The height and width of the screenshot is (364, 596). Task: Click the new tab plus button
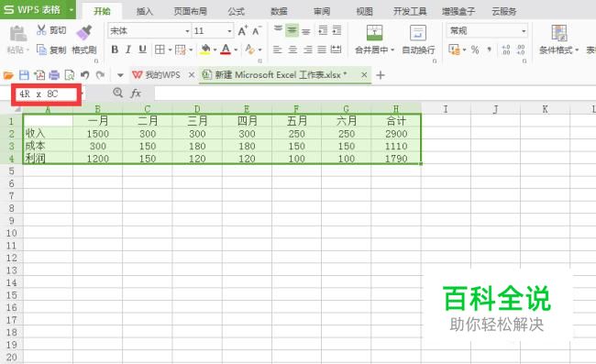[381, 75]
